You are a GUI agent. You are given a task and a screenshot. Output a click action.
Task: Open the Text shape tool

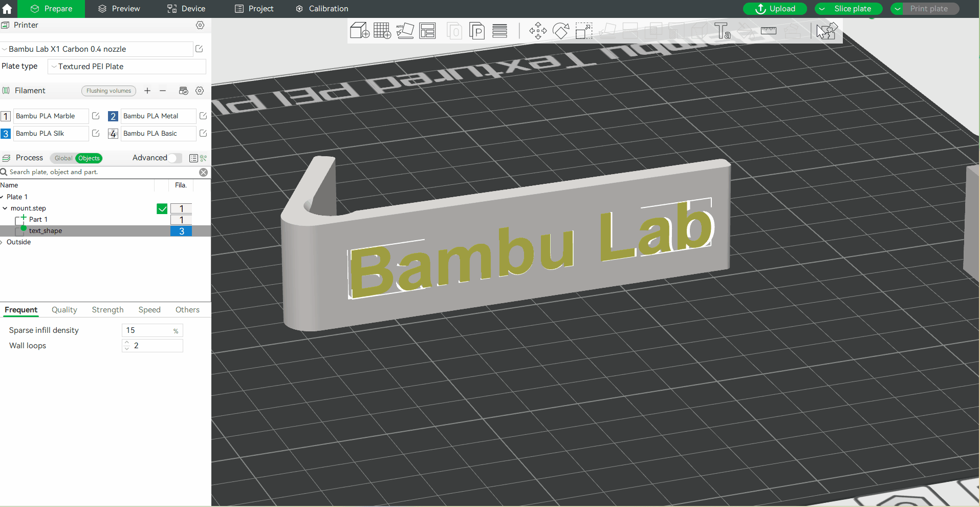point(723,31)
